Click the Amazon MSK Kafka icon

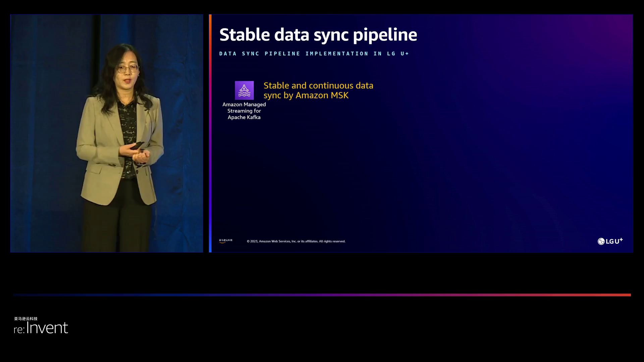[244, 90]
